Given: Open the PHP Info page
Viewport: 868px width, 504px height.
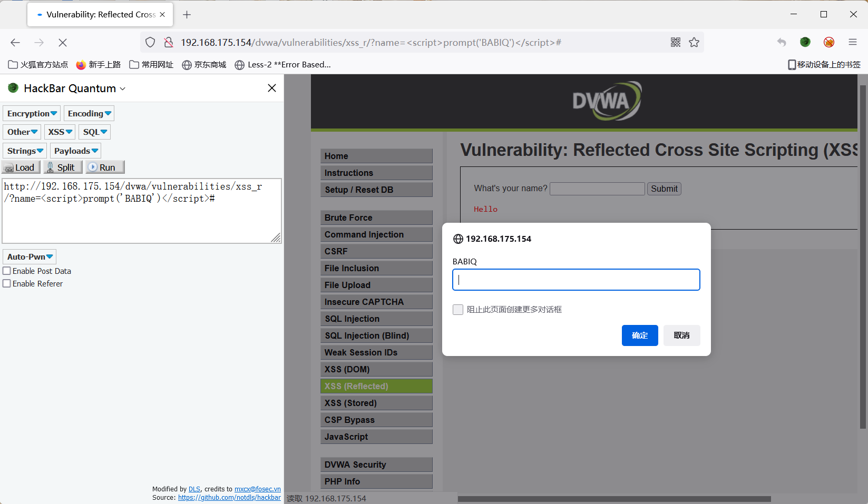Looking at the screenshot, I should click(x=376, y=481).
